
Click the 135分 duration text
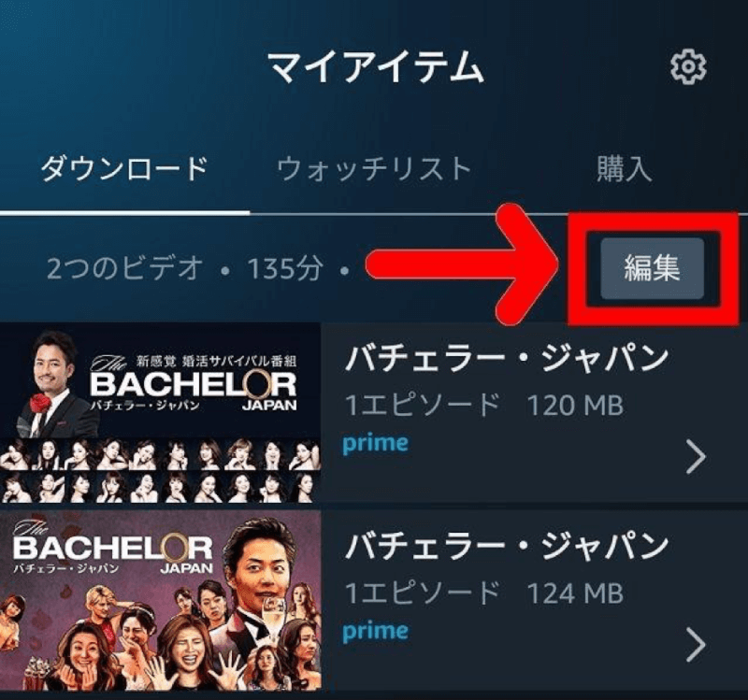tap(285, 268)
